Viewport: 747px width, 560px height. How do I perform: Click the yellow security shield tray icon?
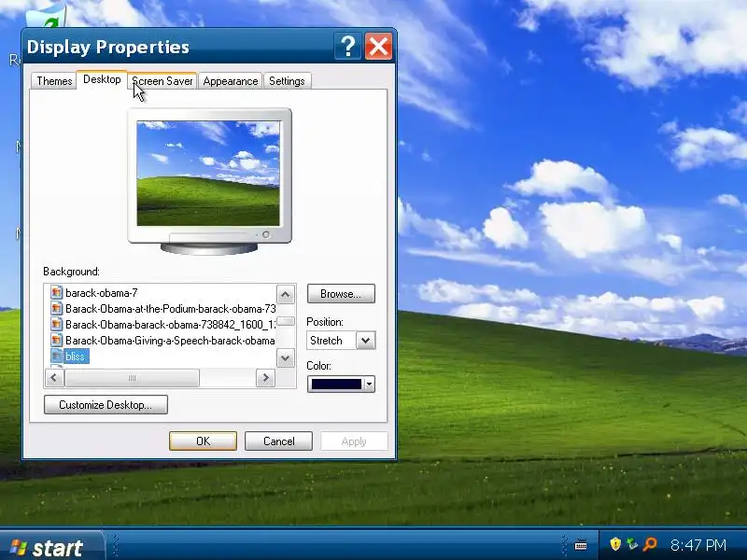point(615,544)
